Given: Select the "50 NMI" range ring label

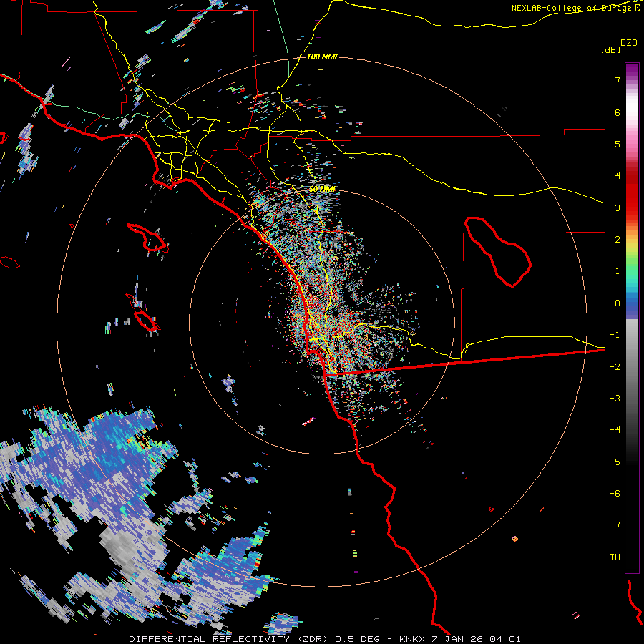Looking at the screenshot, I should click(x=323, y=190).
